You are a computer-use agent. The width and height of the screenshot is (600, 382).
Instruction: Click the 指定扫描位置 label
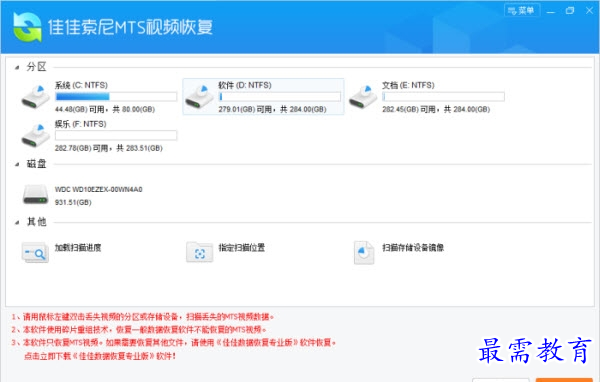[x=241, y=248]
